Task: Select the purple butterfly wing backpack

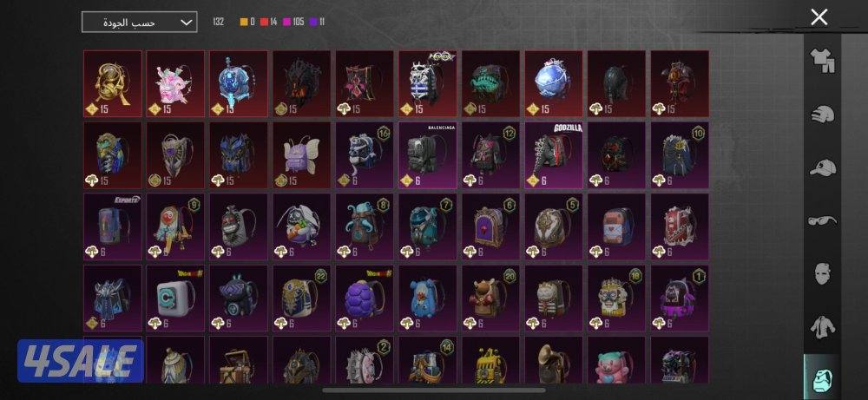Action: pyautogui.click(x=302, y=155)
